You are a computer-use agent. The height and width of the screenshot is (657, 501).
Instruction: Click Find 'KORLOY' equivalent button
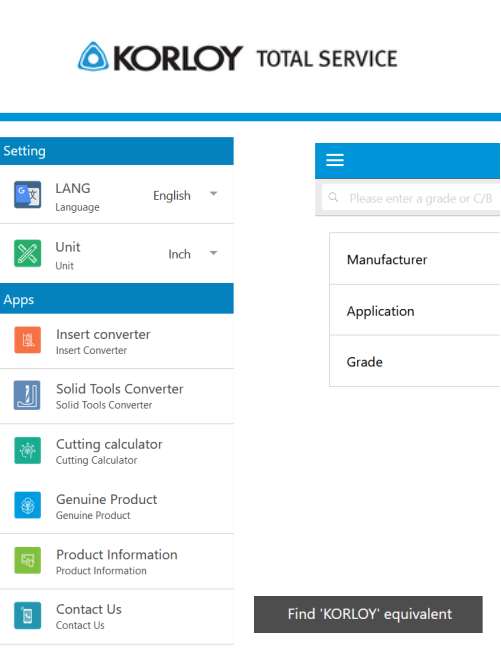pyautogui.click(x=368, y=614)
